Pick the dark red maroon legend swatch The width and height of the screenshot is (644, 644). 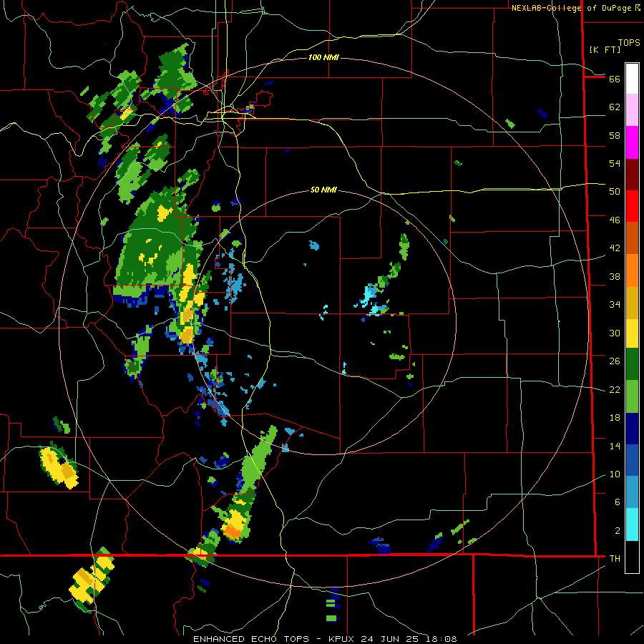(x=632, y=174)
